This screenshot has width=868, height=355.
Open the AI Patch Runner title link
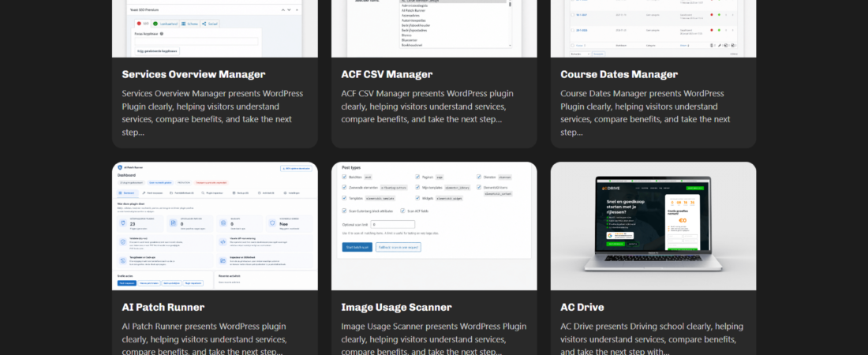pyautogui.click(x=163, y=307)
